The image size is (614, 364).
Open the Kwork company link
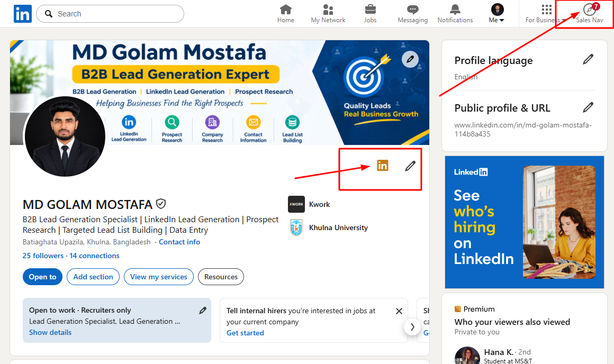point(320,204)
